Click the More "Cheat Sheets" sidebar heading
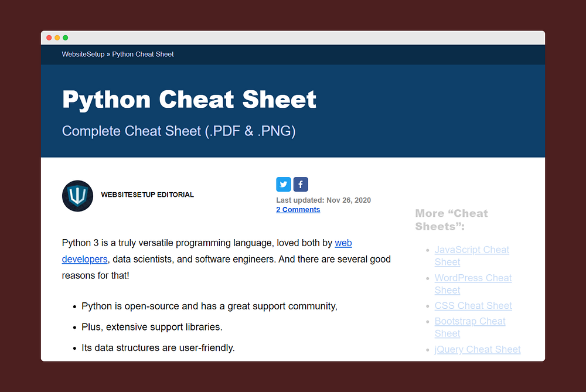Viewport: 586px width, 392px height. 451,220
